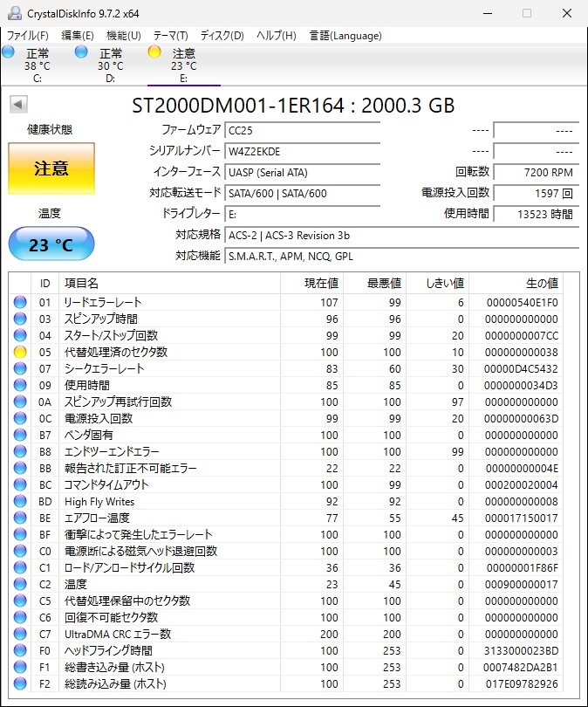588x707 pixels.
Task: Click the 現在値 column header
Action: (x=311, y=283)
